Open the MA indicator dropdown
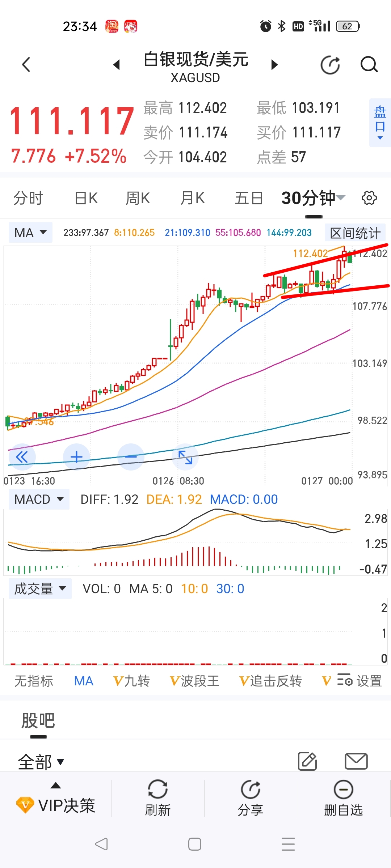Image resolution: width=391 pixels, height=868 pixels. pyautogui.click(x=30, y=233)
